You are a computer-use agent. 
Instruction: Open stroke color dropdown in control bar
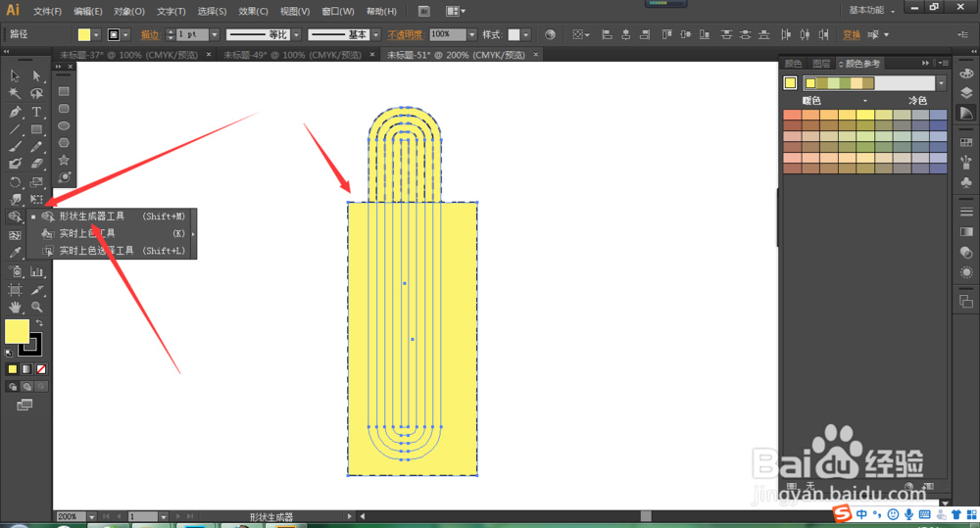tap(125, 35)
